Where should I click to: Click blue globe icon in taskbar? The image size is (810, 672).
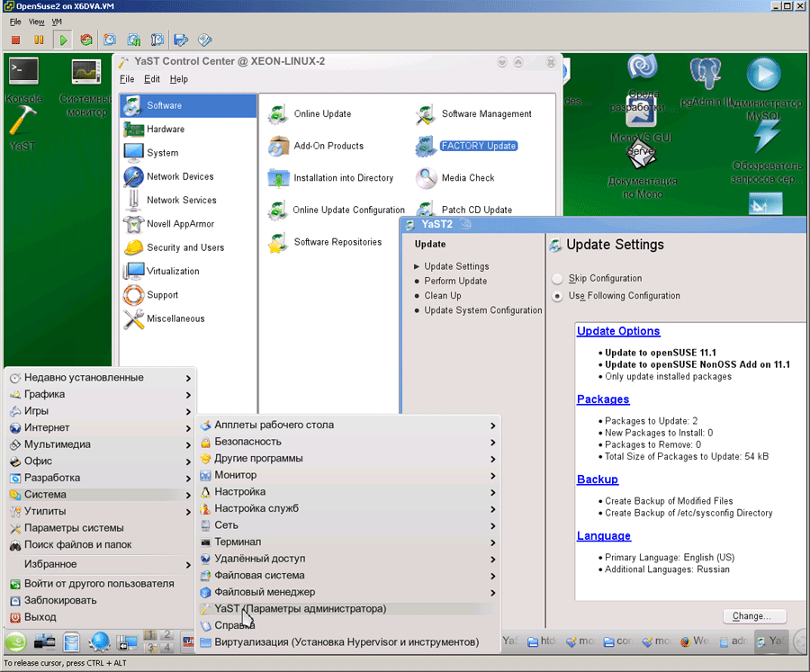99,642
